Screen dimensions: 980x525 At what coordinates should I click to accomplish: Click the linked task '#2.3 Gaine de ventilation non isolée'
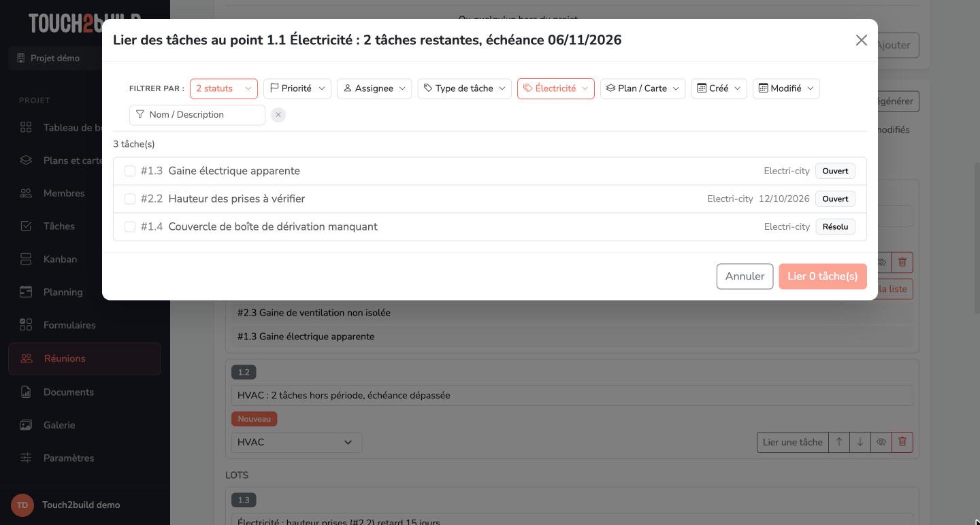click(x=572, y=313)
